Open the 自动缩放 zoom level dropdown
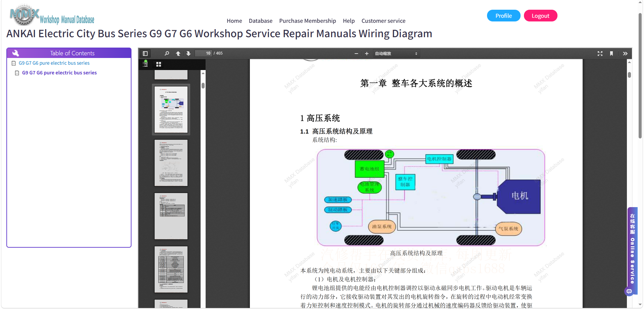 396,54
